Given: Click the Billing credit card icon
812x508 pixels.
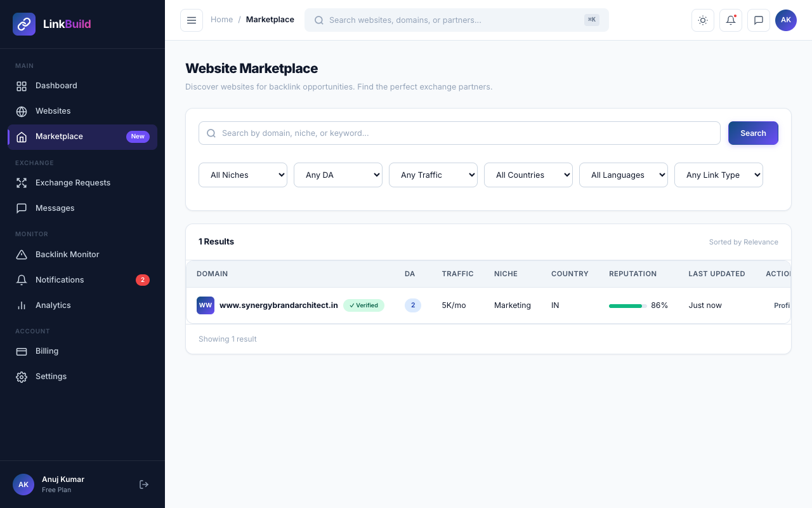Looking at the screenshot, I should point(22,351).
